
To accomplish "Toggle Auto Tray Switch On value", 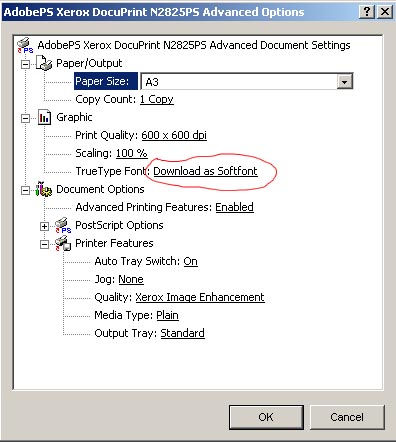I will (190, 261).
